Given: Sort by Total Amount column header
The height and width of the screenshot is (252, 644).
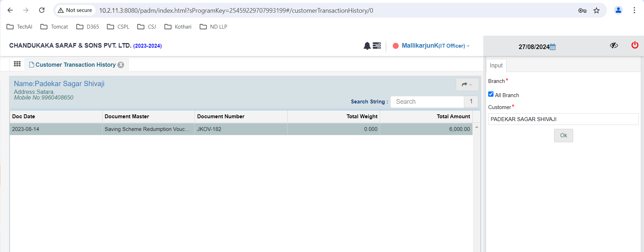Looking at the screenshot, I should tap(426, 116).
